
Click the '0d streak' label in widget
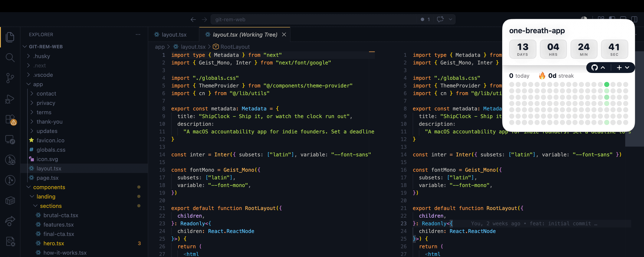pyautogui.click(x=561, y=76)
